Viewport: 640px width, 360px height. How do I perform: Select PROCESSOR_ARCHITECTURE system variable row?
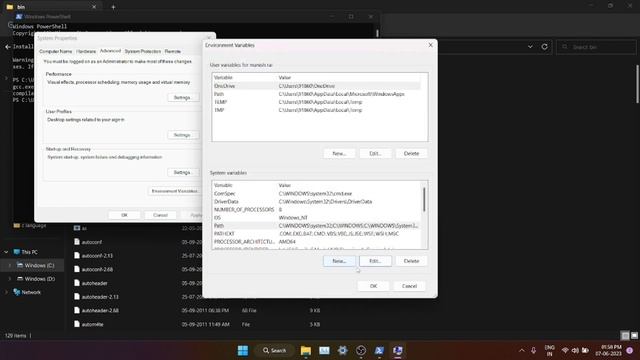(317, 242)
